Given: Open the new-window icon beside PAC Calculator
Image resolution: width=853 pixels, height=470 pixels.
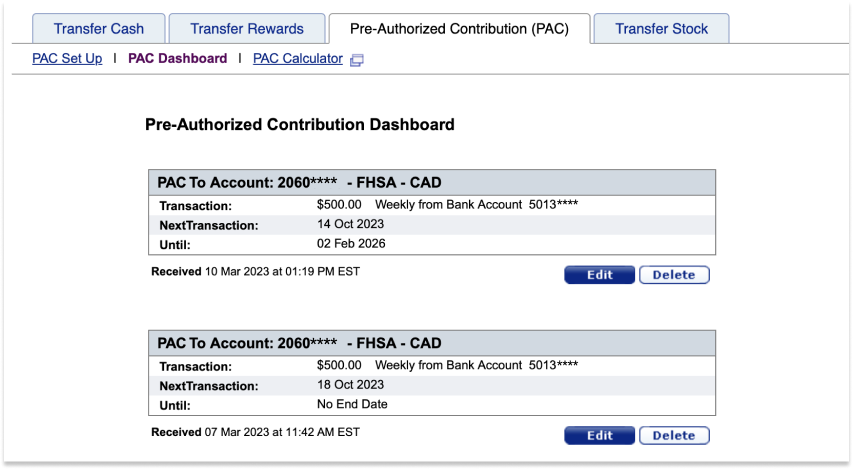Looking at the screenshot, I should [356, 60].
